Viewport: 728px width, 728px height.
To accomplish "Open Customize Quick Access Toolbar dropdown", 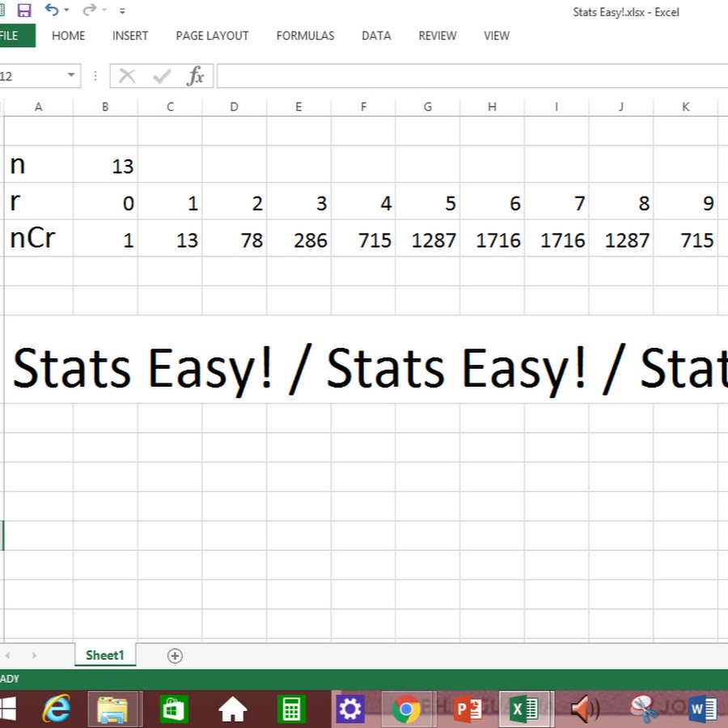I will [x=122, y=11].
